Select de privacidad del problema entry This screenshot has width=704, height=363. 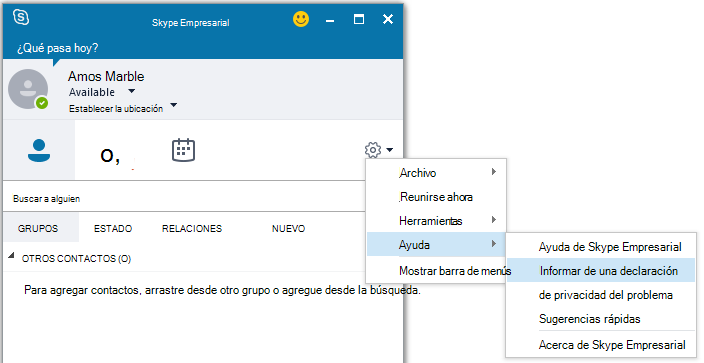coord(601,295)
